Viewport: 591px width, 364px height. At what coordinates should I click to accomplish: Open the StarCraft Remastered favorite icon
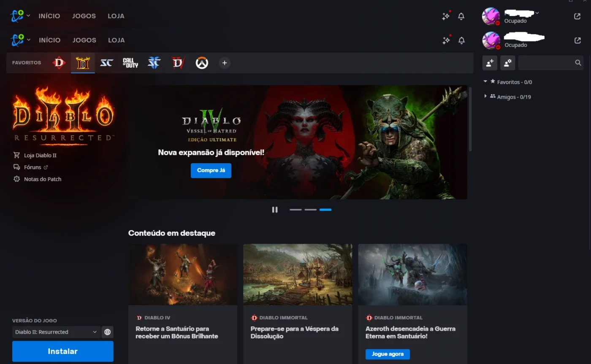(106, 63)
